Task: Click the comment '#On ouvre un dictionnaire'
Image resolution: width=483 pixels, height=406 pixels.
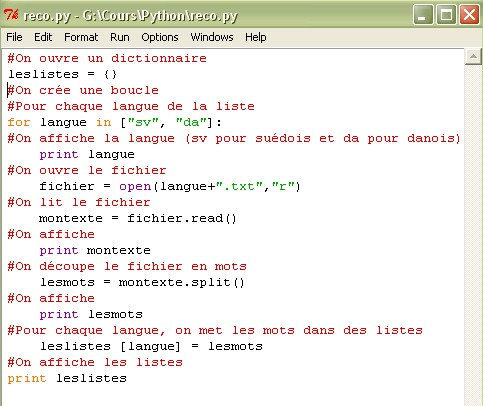Action: tap(107, 58)
